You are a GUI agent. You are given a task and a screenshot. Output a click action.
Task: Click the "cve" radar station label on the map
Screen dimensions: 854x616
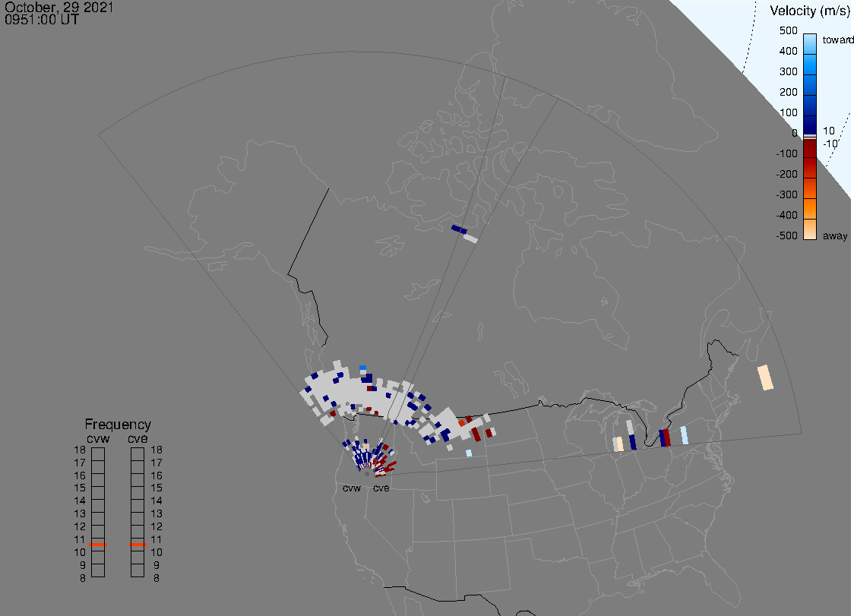pyautogui.click(x=381, y=488)
